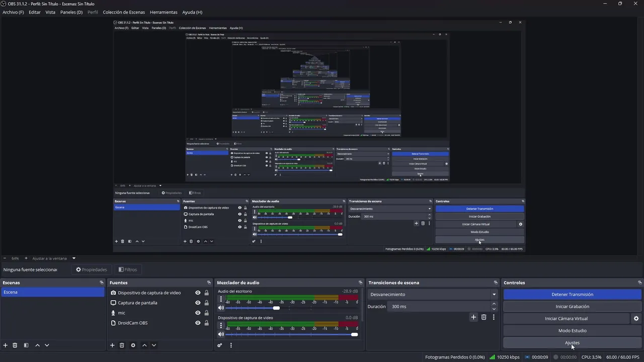Open the Vista menu
This screenshot has width=644, height=362.
pyautogui.click(x=50, y=12)
